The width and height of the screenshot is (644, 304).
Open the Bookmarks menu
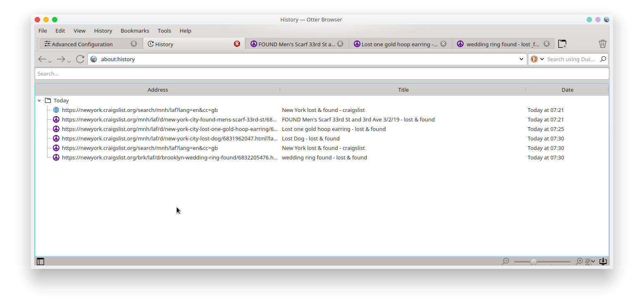pos(135,31)
